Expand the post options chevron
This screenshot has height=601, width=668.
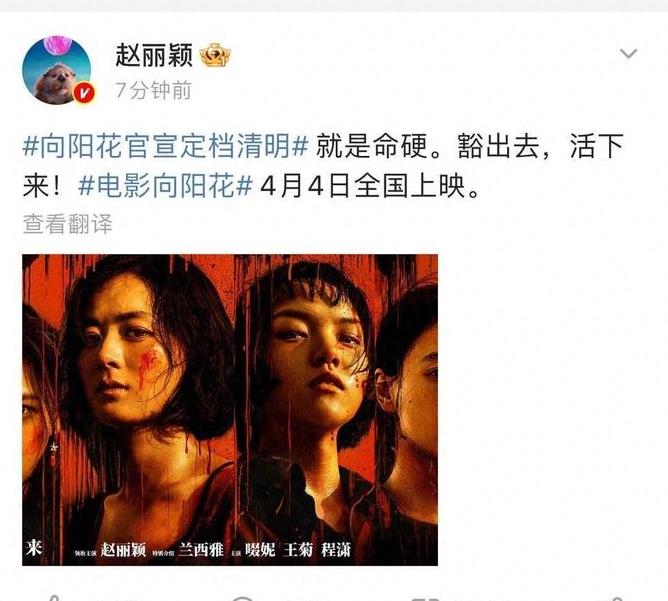[x=628, y=54]
